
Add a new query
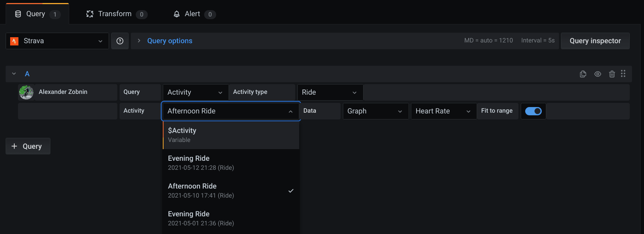(28, 146)
